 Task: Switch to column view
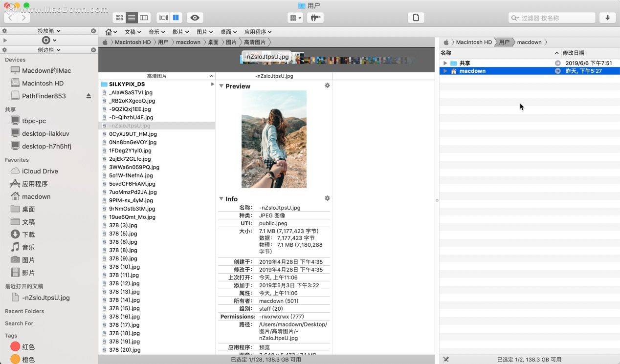[144, 18]
